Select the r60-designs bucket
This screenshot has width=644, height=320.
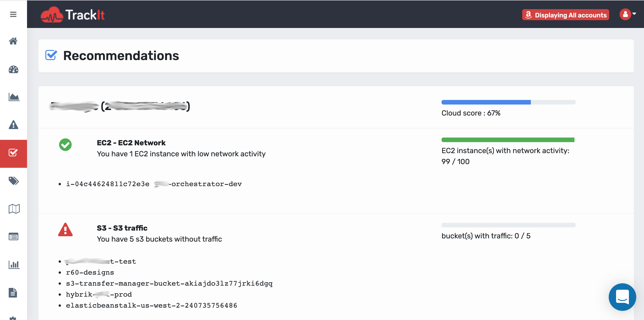click(90, 272)
